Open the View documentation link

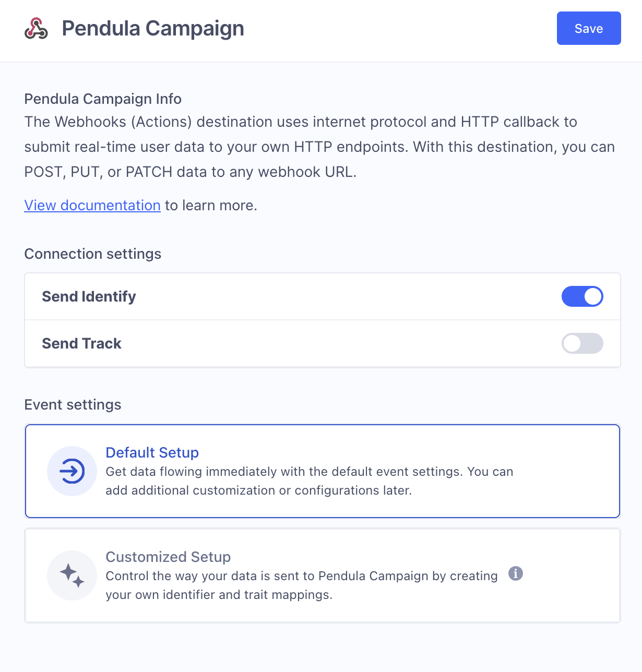click(92, 205)
